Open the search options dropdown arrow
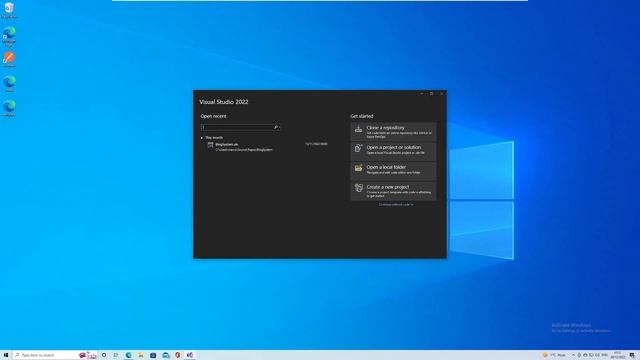Screen dimensions: 640x360 (279, 127)
